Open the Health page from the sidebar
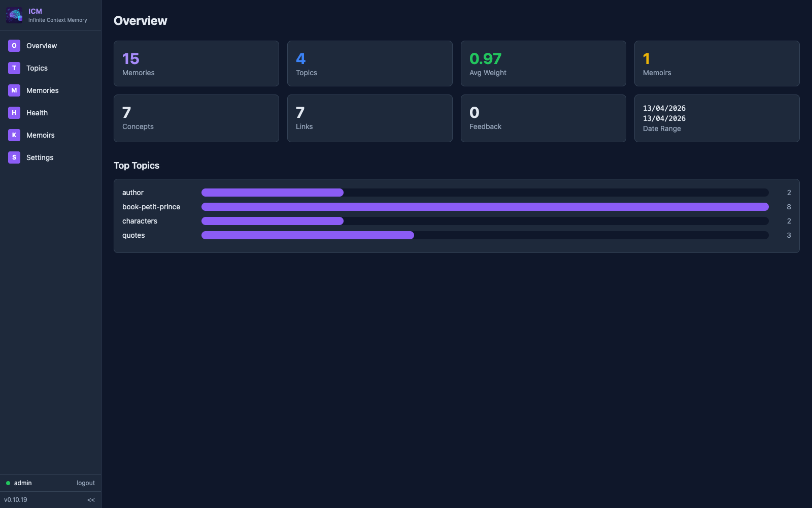 click(37, 112)
